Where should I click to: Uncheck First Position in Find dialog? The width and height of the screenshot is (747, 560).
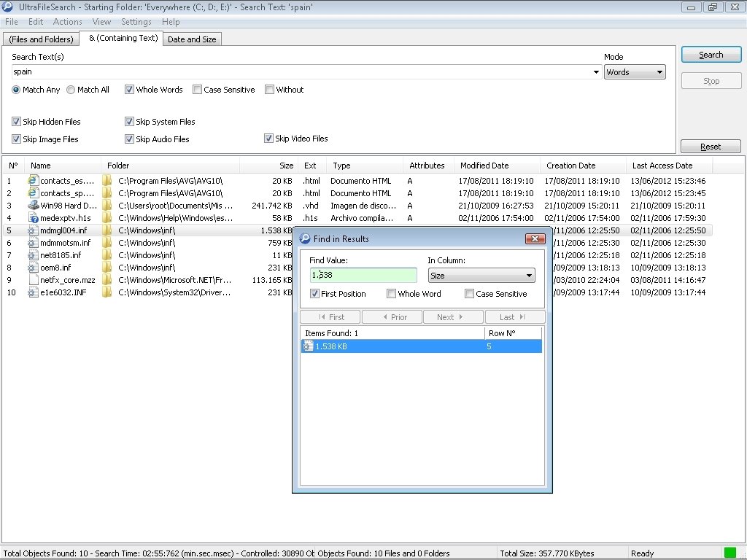tap(314, 294)
